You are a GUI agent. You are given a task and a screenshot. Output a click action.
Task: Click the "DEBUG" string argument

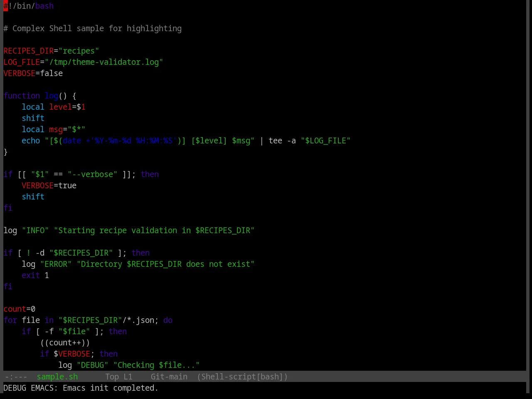(x=92, y=365)
